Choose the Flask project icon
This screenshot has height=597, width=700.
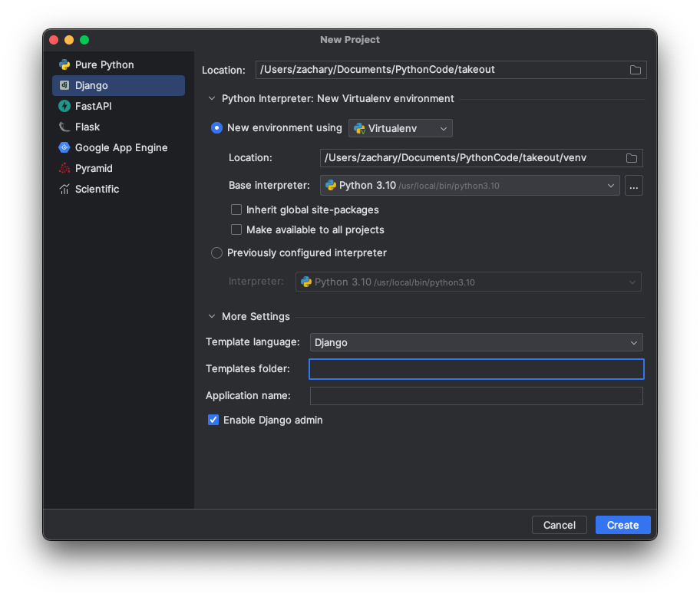click(64, 127)
